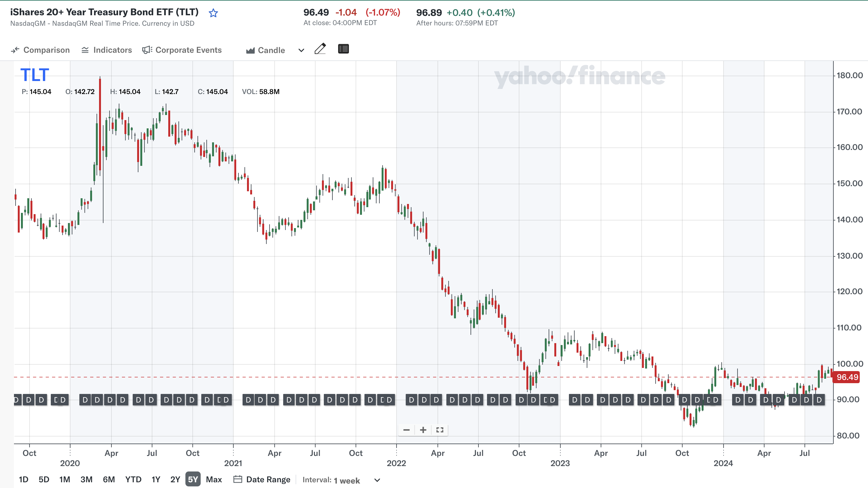Zoom out using the minus control
Image resolution: width=868 pixels, height=488 pixels.
click(x=406, y=430)
